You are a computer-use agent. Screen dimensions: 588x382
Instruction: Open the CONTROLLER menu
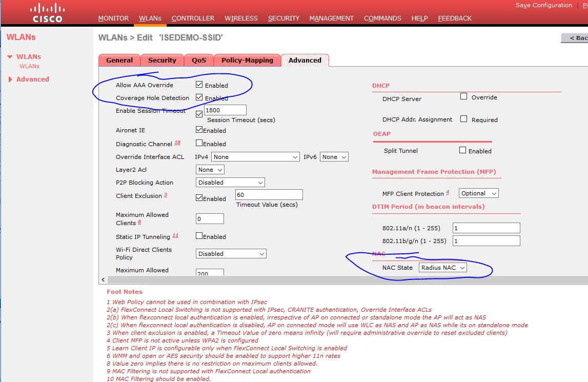click(x=193, y=18)
